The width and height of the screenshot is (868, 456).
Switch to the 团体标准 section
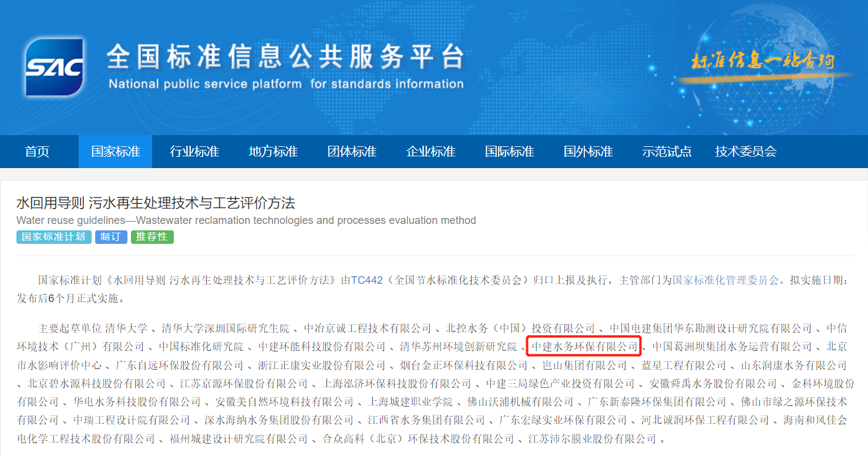pos(352,152)
